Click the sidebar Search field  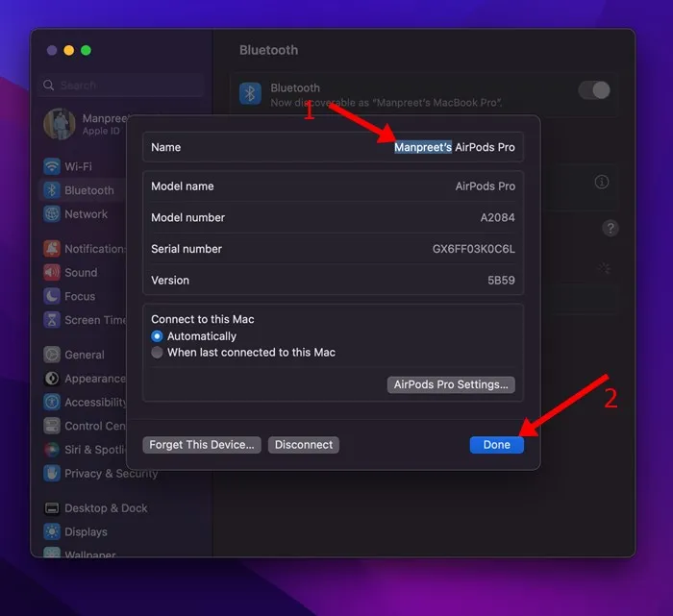(122, 85)
